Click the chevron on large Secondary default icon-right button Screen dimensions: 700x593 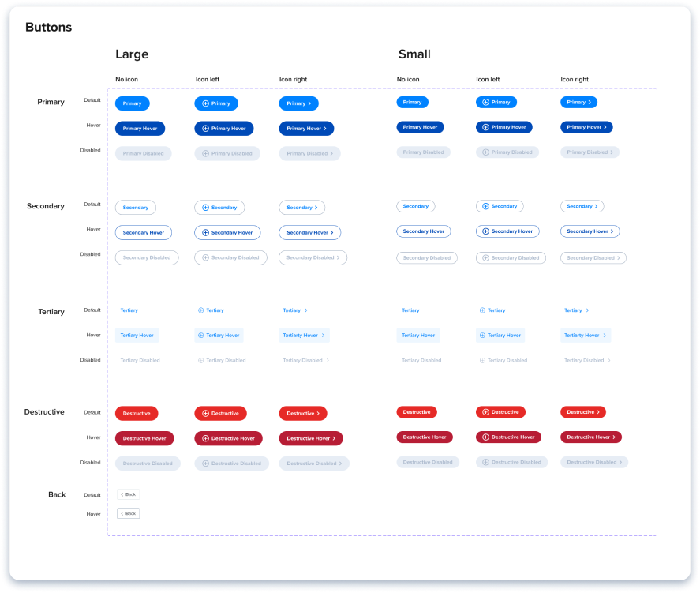click(x=316, y=208)
